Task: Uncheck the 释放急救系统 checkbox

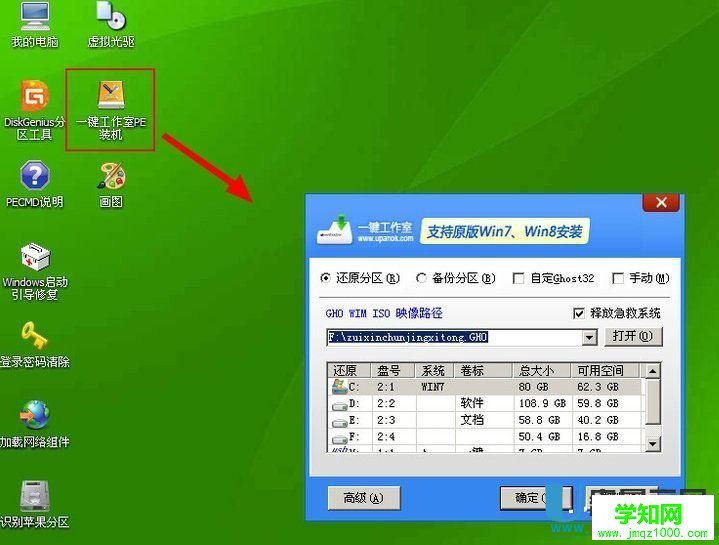Action: click(579, 313)
